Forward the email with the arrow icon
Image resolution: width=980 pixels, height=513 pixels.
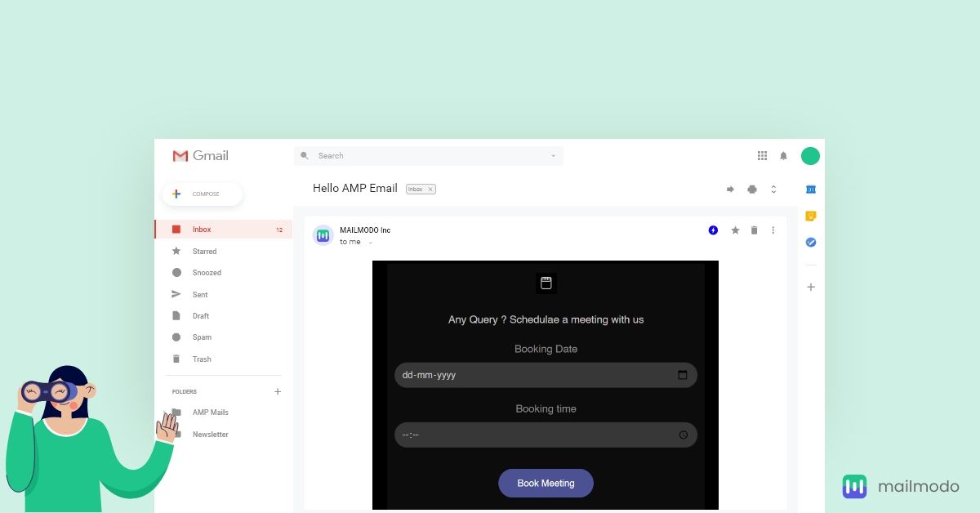(729, 189)
